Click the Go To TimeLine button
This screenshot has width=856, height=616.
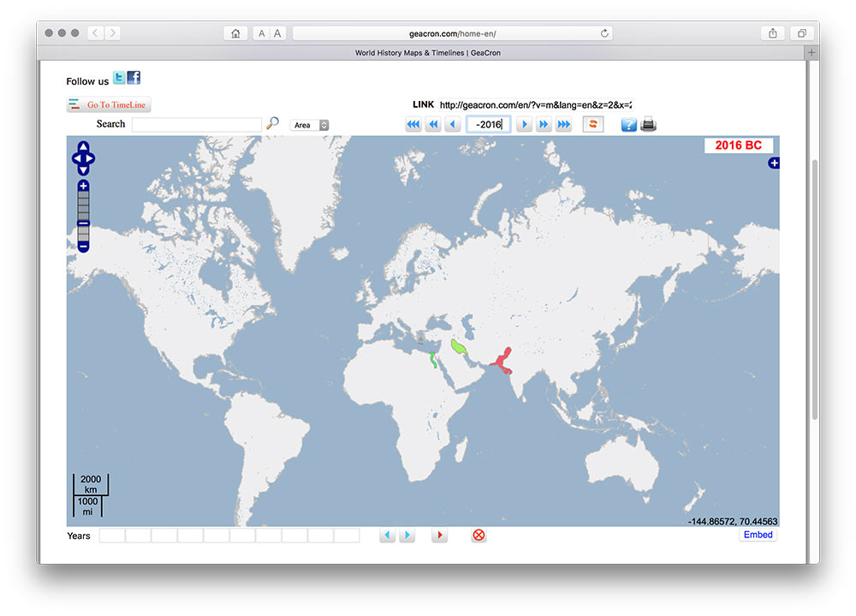[x=109, y=104]
